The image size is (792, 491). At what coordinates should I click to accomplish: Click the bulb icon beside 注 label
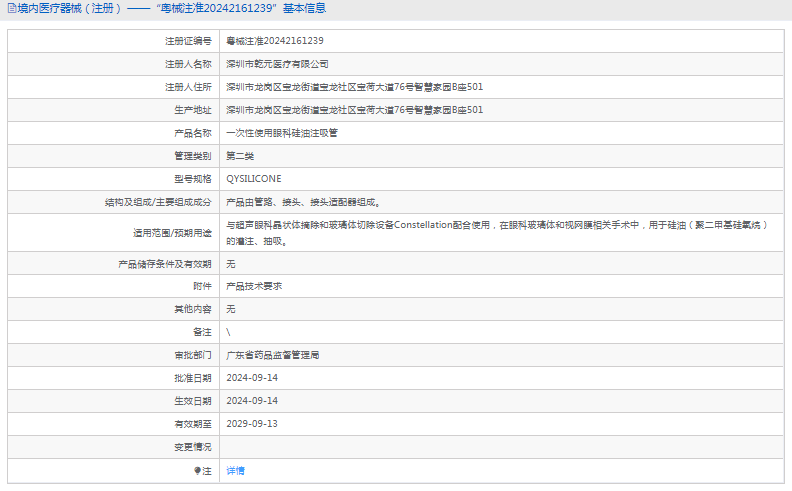(197, 471)
